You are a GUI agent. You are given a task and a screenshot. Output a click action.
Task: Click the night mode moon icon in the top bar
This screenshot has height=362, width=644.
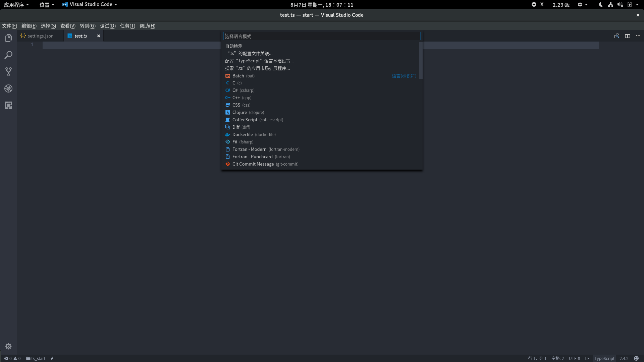[x=601, y=4]
